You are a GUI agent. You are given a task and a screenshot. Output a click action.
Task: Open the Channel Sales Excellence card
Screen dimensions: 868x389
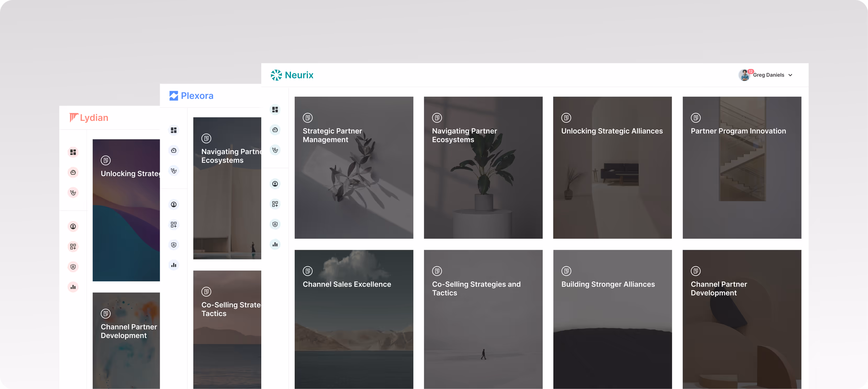coord(354,319)
